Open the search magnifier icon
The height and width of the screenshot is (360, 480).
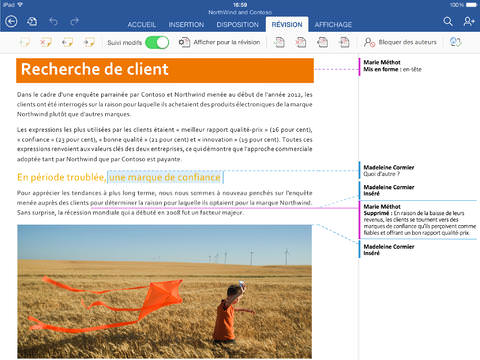pos(448,22)
